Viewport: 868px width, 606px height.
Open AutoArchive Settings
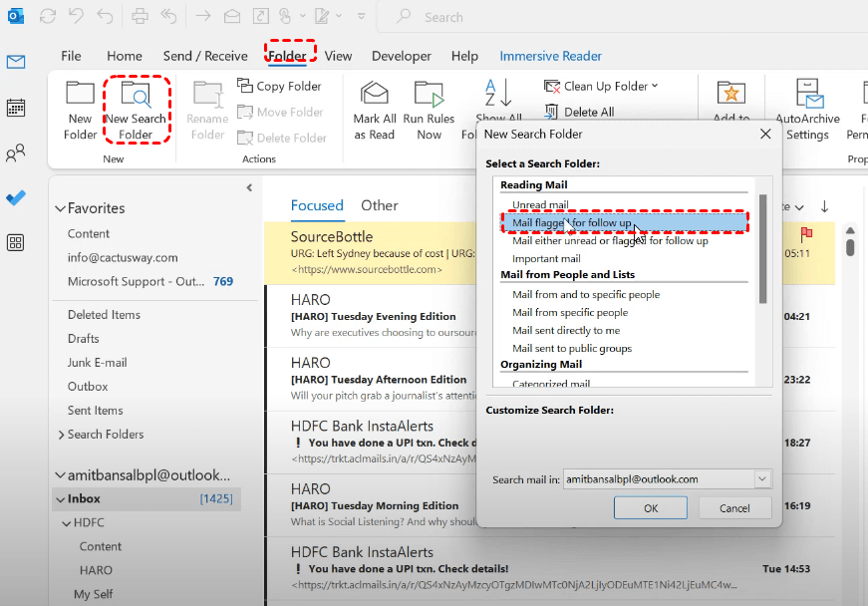[807, 110]
